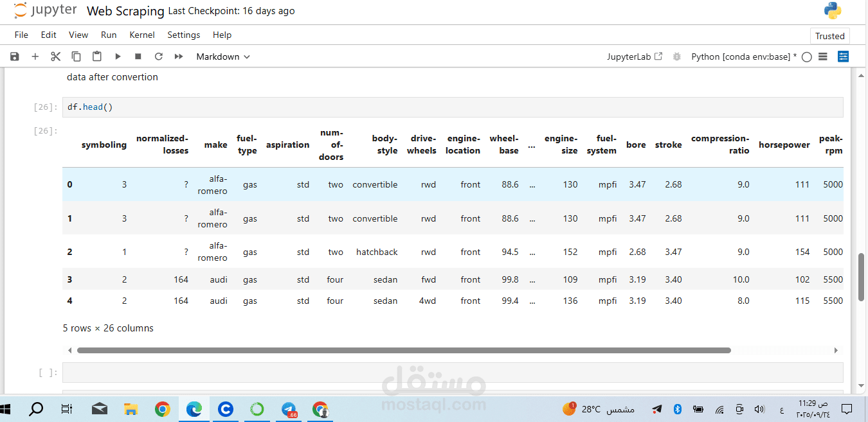Screen dimensions: 868x422
Task: Toggle the Trusted notebook status
Action: click(x=829, y=36)
